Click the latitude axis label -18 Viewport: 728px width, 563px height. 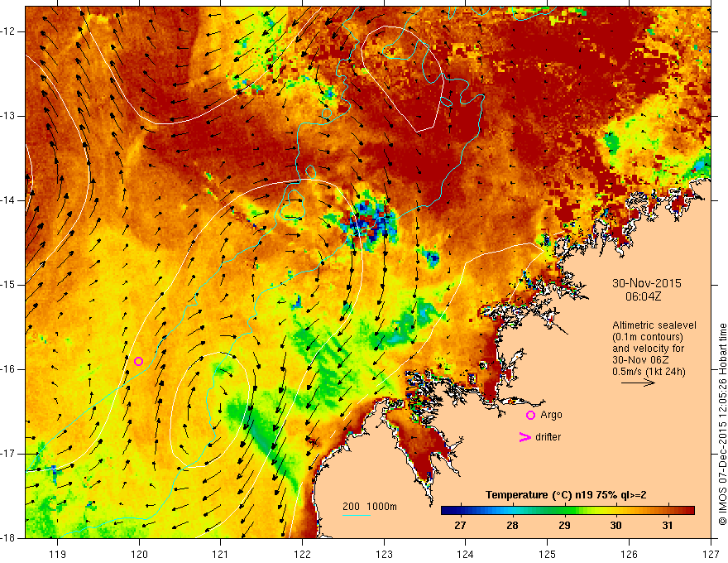coord(9,538)
